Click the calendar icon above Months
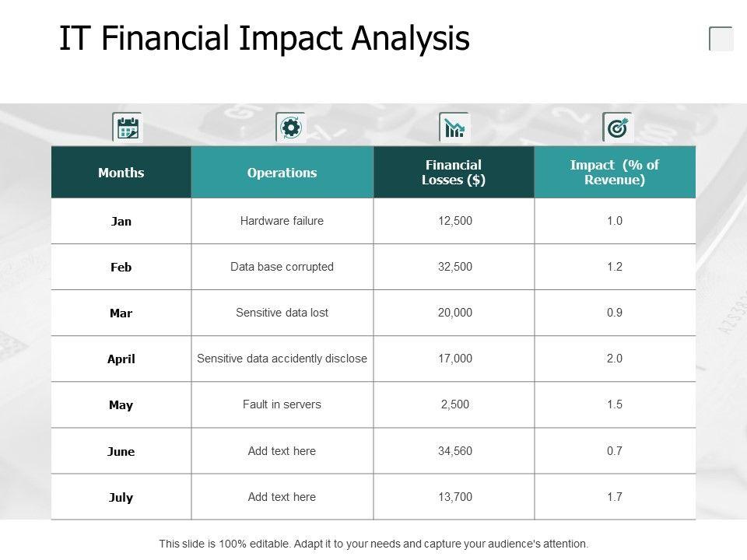 tap(128, 127)
